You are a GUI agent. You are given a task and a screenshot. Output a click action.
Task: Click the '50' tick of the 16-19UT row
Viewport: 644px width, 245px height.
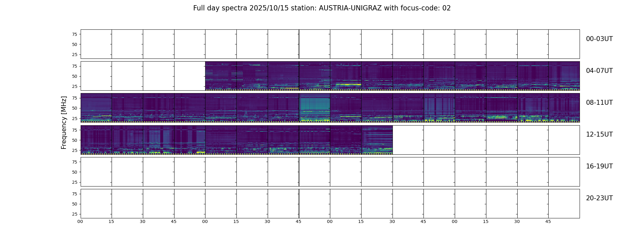tap(75, 172)
